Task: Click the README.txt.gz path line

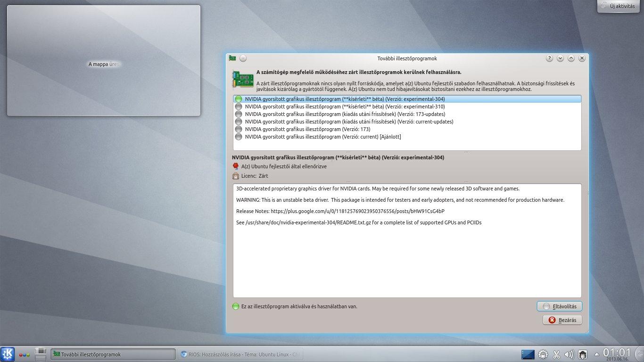Action: coord(359,222)
